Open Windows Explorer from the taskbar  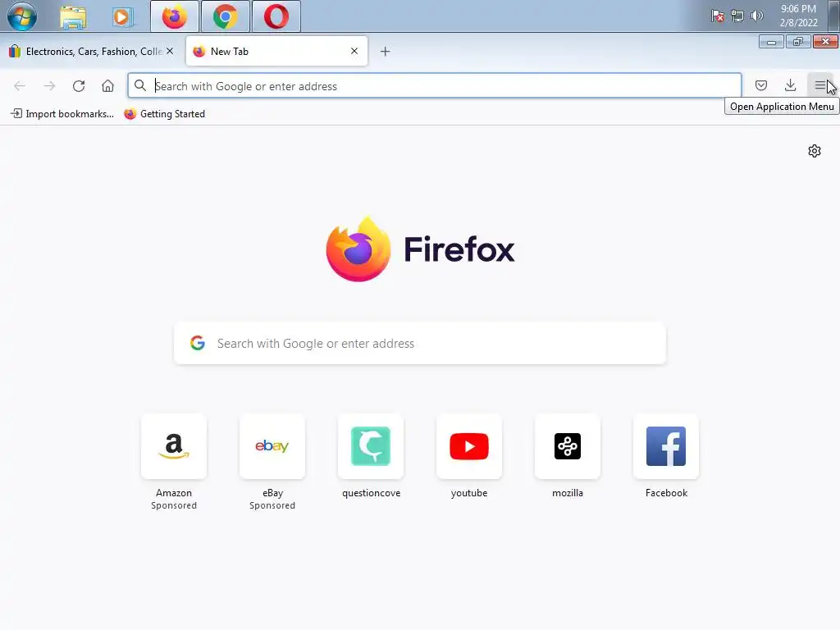pos(73,17)
